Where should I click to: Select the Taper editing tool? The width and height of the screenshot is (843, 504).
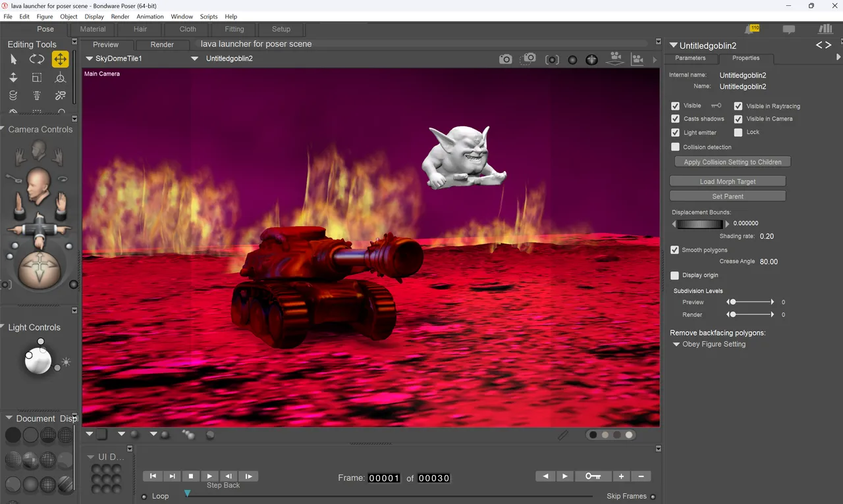point(37,96)
